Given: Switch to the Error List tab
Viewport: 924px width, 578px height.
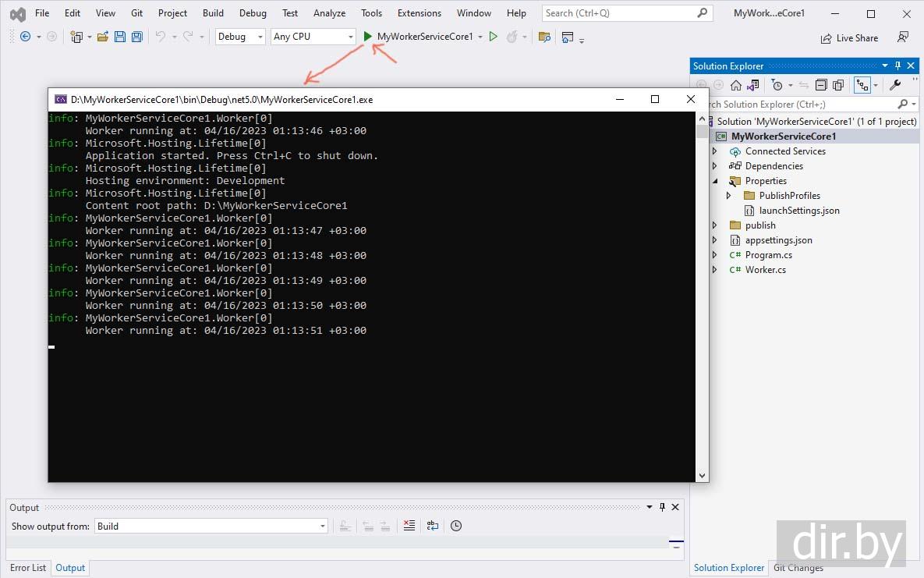Looking at the screenshot, I should (x=28, y=568).
